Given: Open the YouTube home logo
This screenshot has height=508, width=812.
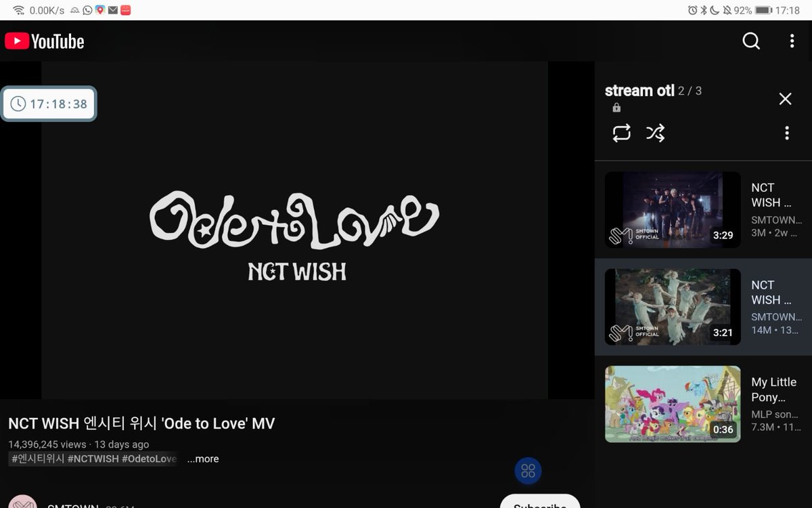Looking at the screenshot, I should pos(45,41).
